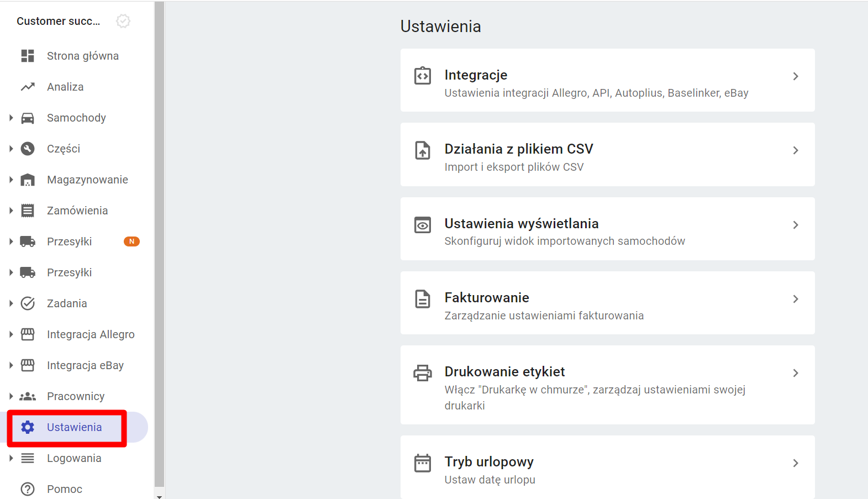This screenshot has width=868, height=499.
Task: Click the Strona główna dashboard icon
Action: coord(28,56)
